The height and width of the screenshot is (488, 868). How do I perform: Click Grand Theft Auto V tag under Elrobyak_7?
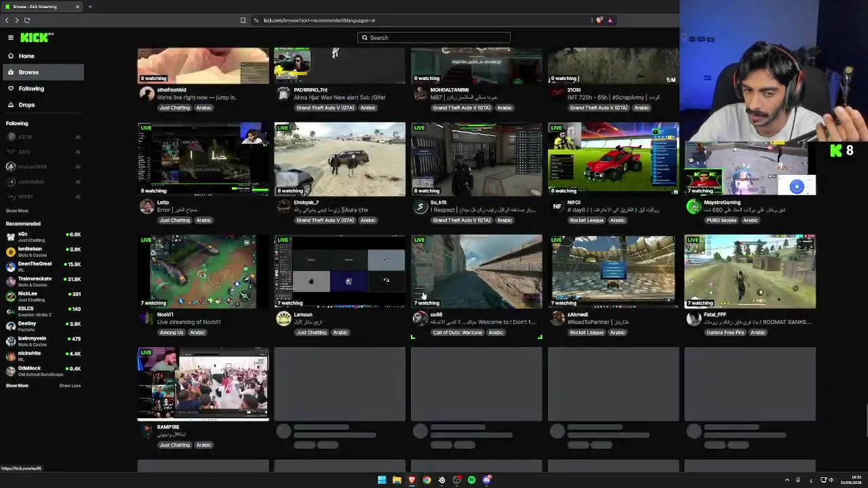pos(325,220)
